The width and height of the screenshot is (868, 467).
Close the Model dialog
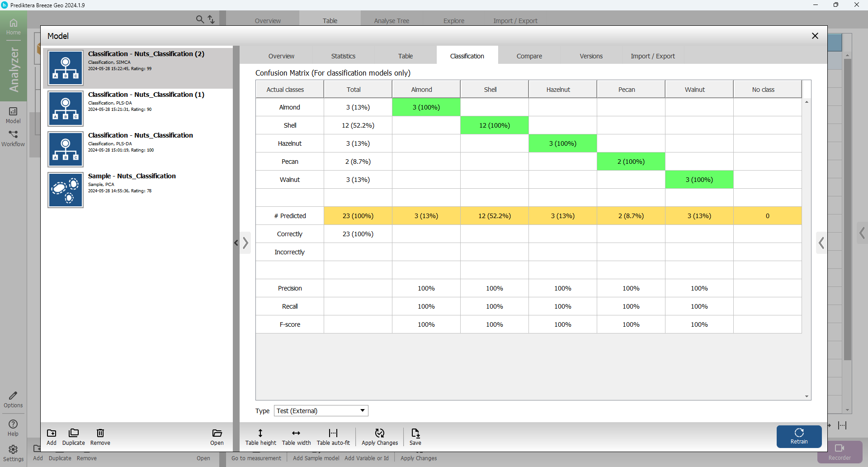815,36
